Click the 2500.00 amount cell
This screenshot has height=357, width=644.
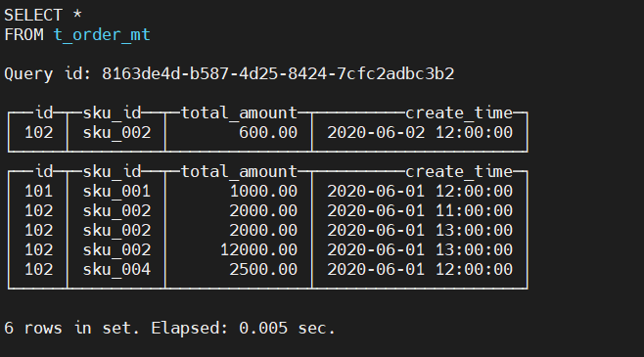click(x=263, y=270)
